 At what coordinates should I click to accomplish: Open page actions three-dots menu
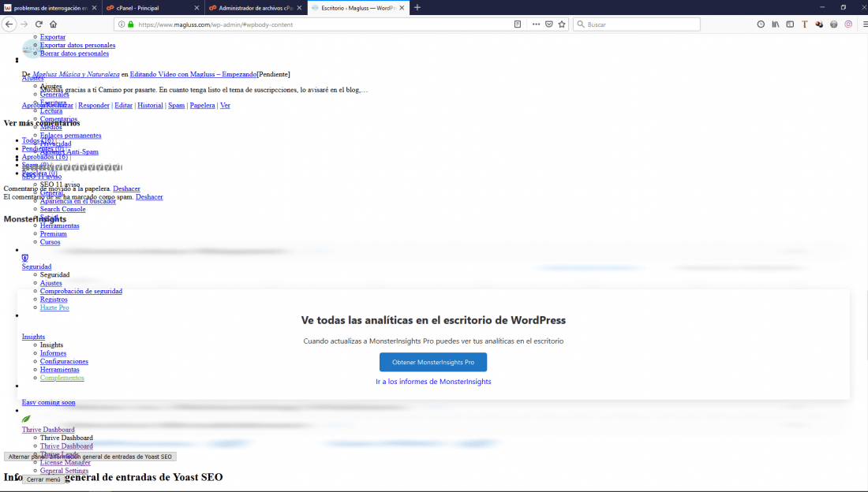[x=536, y=24]
